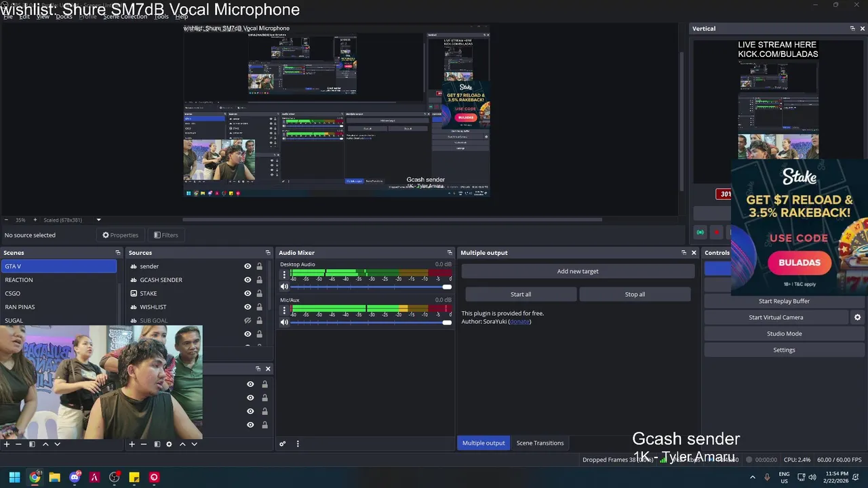Hide the sender source
The image size is (868, 488).
click(248, 266)
